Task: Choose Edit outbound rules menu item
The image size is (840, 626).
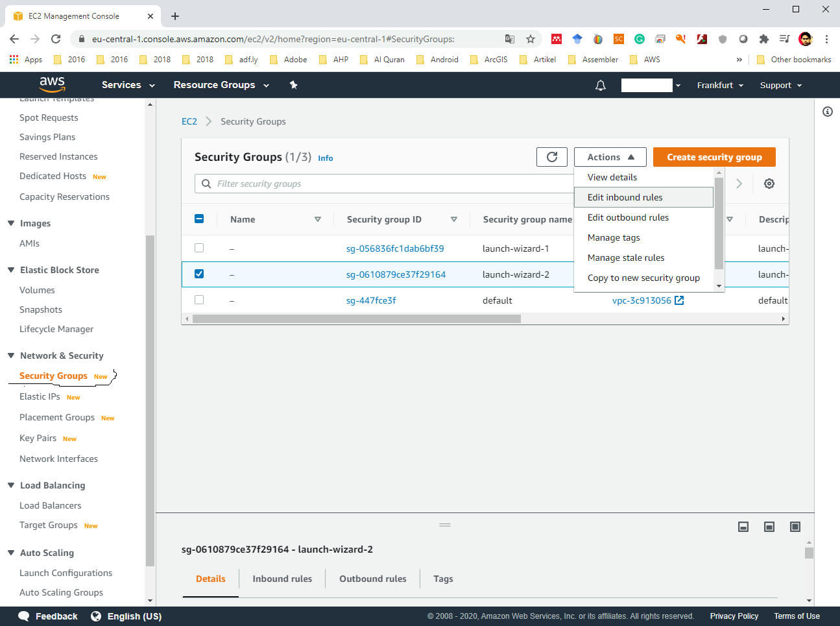Action: point(643,217)
